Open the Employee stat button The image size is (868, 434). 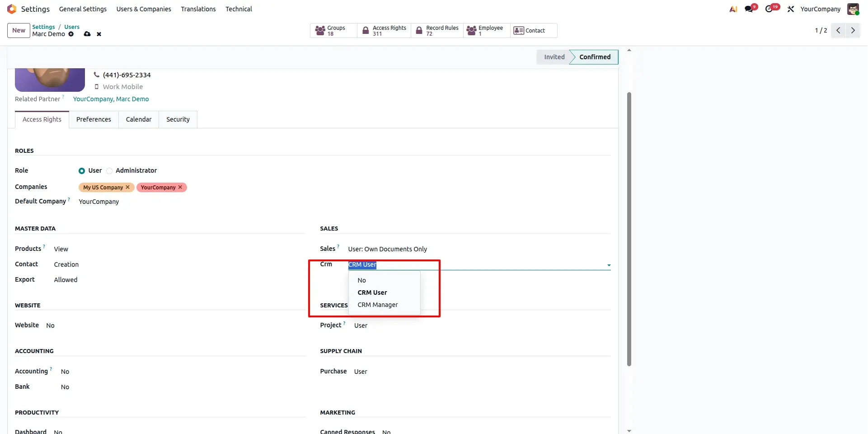(487, 30)
